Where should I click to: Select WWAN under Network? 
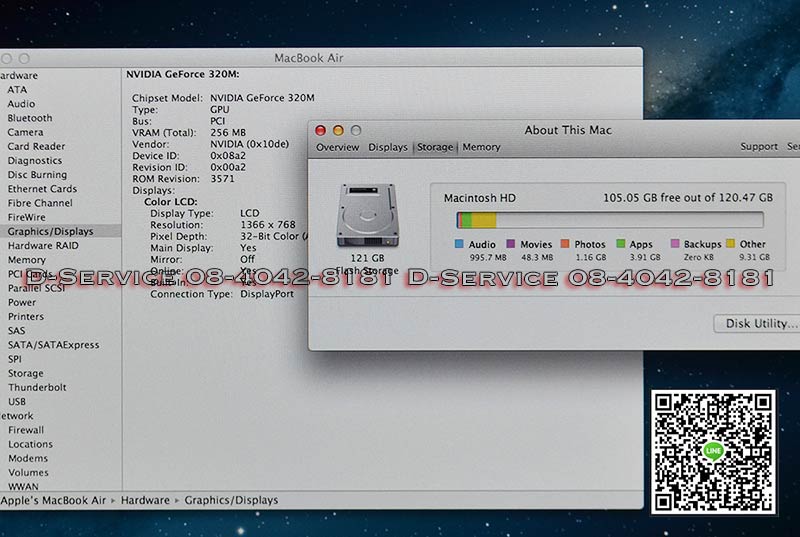click(x=23, y=487)
